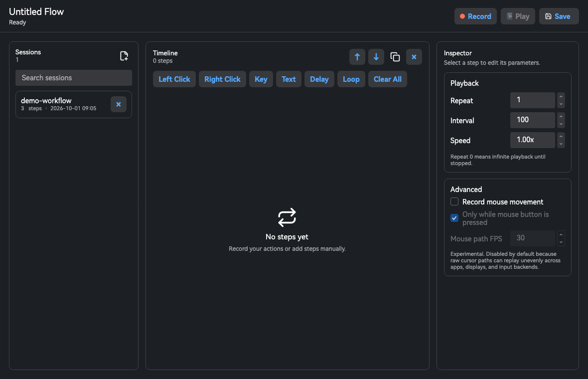Click the disabled Play button

click(x=518, y=16)
